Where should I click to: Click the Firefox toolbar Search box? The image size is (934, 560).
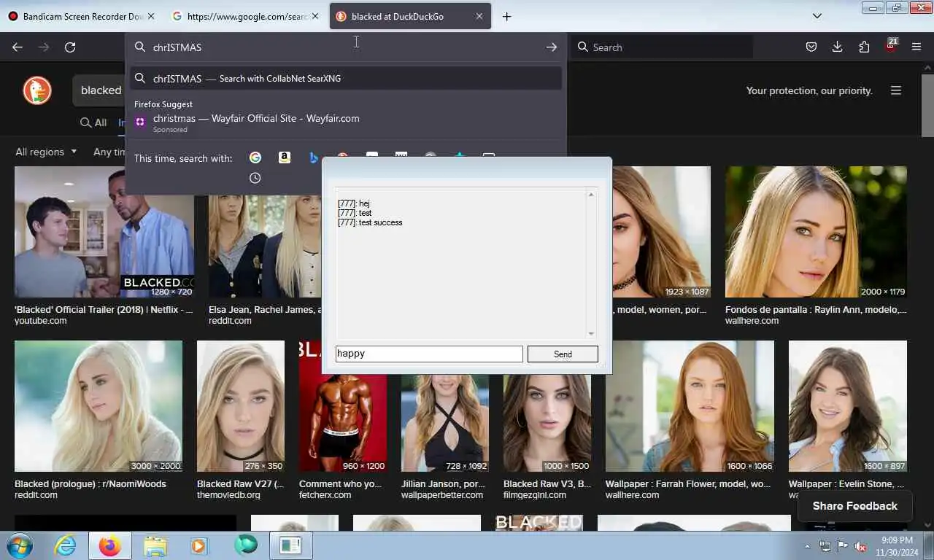coord(661,47)
